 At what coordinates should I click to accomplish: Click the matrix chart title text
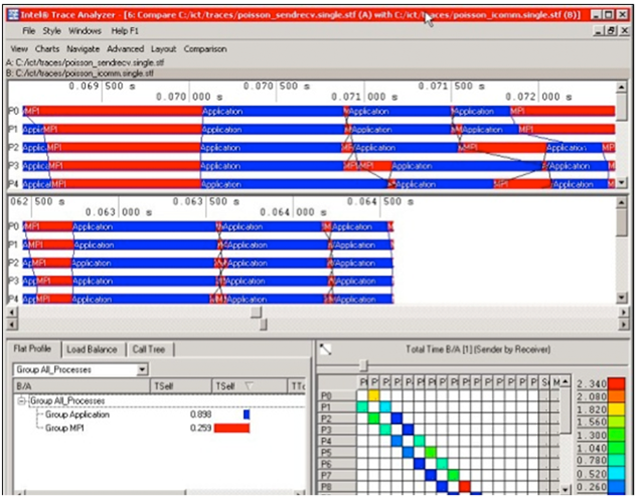pos(478,349)
